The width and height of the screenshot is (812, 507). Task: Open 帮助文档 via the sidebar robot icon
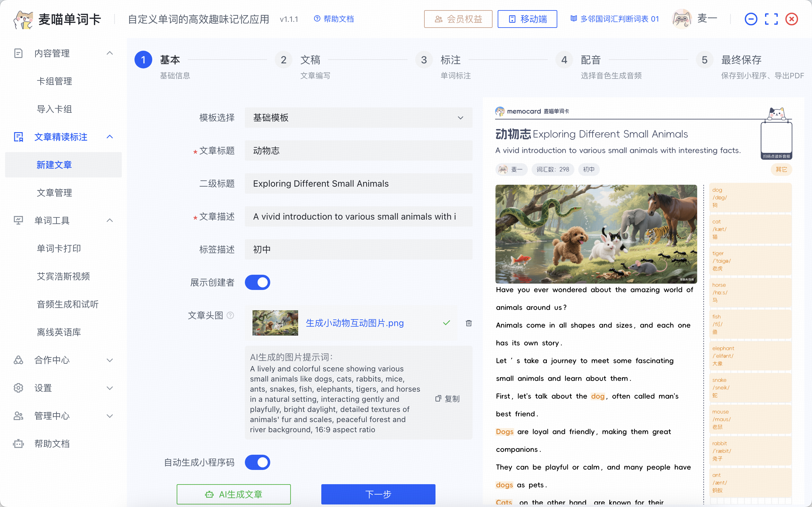point(18,444)
